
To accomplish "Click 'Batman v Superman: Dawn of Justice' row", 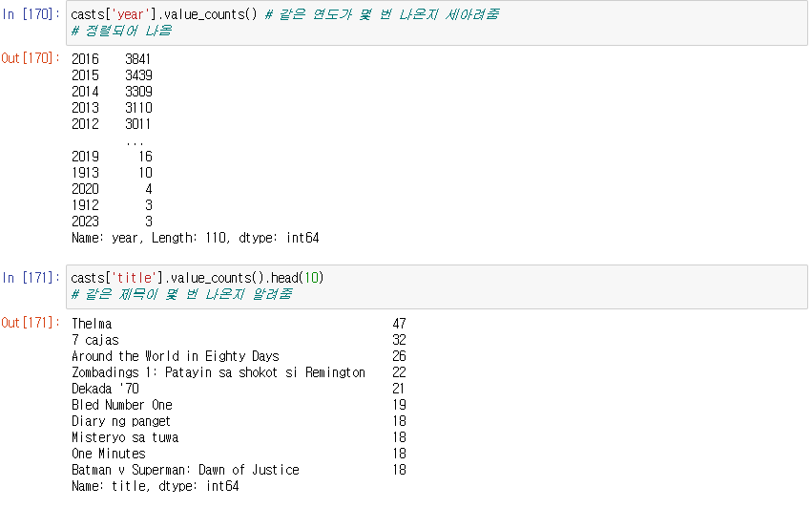I will click(239, 470).
